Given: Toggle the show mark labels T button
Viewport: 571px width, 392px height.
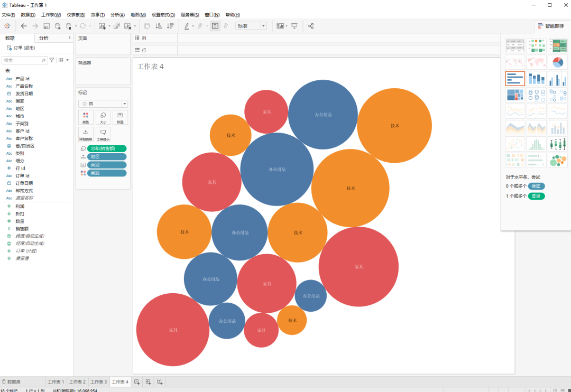Looking at the screenshot, I should click(215, 26).
